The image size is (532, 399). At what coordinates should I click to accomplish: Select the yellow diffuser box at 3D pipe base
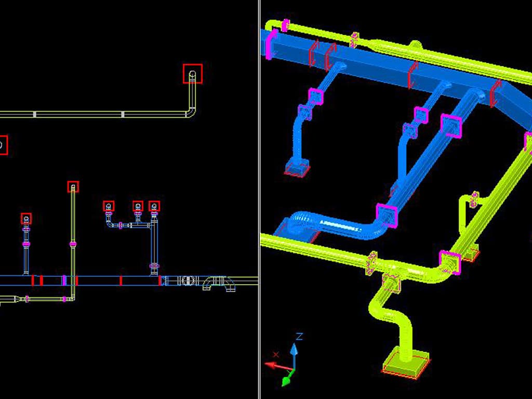point(406,365)
